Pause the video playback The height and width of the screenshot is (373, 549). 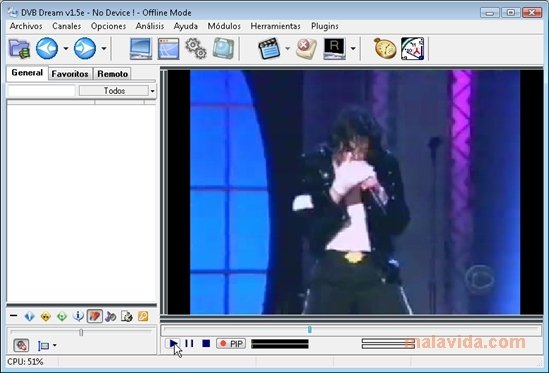189,344
